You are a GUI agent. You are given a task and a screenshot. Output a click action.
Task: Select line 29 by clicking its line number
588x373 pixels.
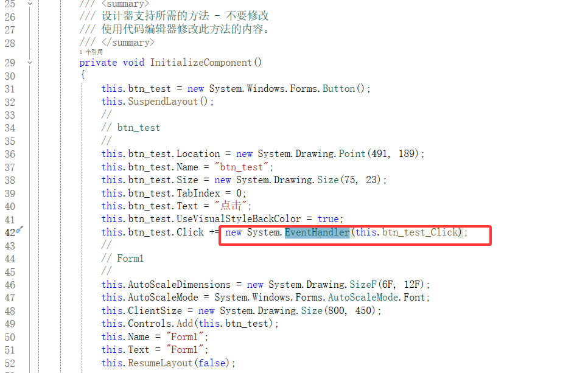(x=10, y=62)
